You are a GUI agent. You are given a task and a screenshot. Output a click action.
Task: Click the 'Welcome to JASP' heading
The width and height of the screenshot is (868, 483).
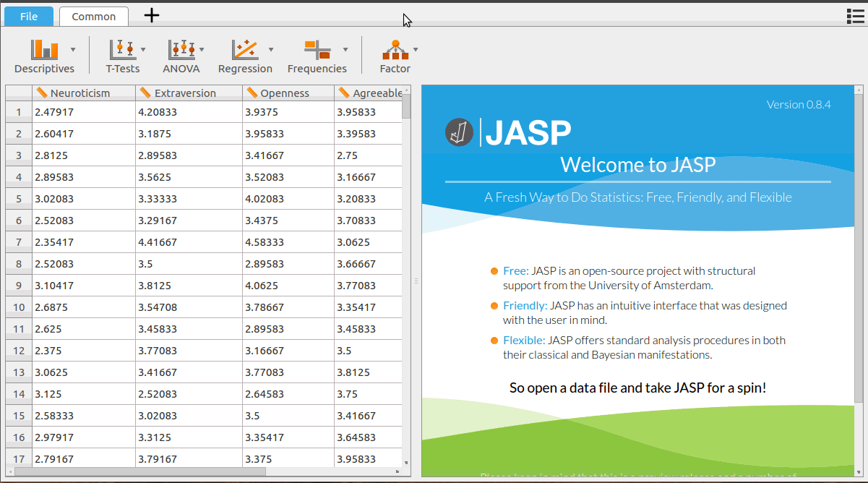[x=638, y=165]
